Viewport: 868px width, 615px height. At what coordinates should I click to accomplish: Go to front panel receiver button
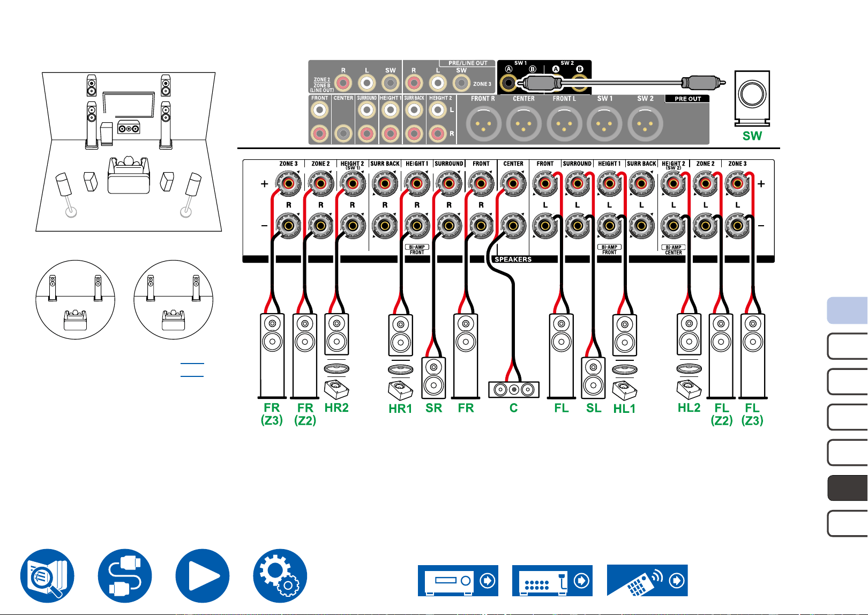(x=458, y=580)
